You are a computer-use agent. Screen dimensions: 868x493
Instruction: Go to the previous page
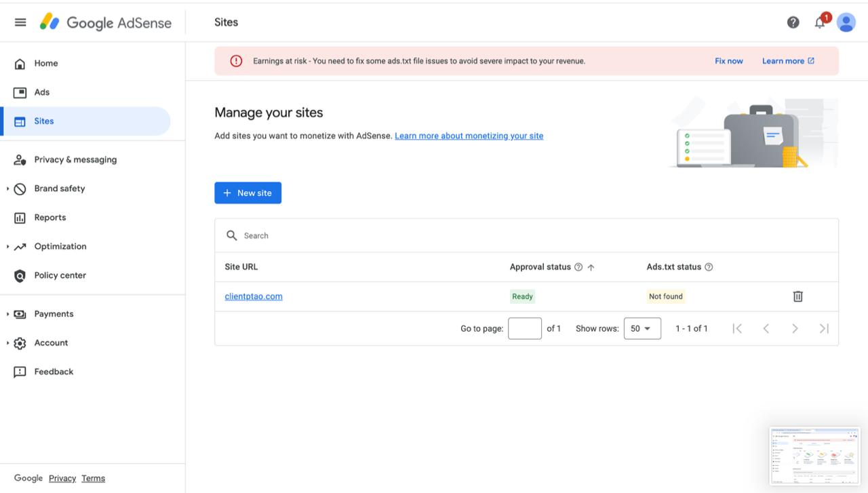point(766,328)
